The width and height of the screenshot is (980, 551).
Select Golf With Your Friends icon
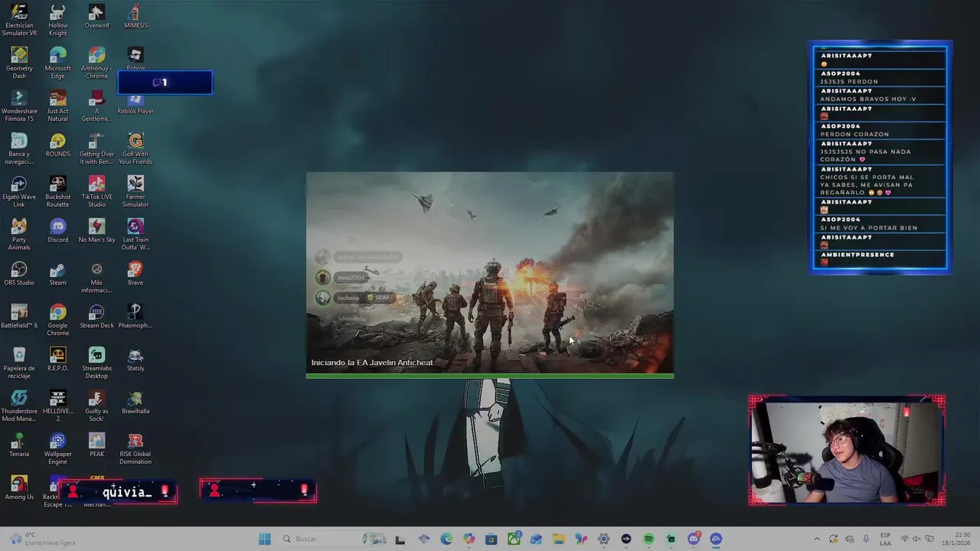pyautogui.click(x=136, y=149)
